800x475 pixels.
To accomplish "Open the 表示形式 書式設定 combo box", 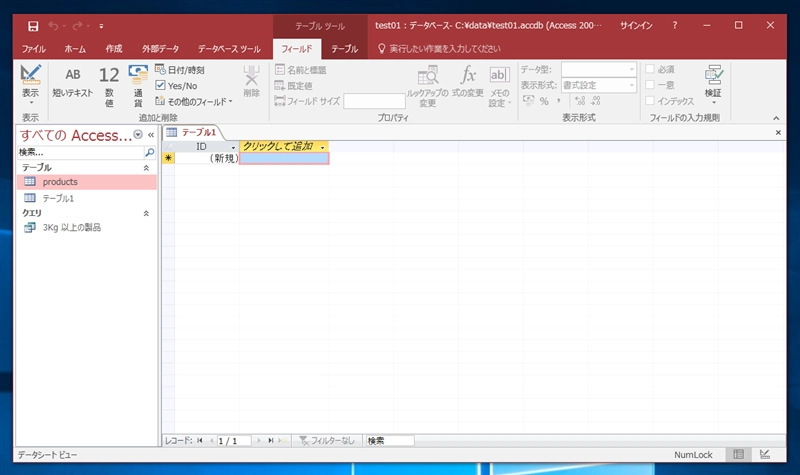I will (598, 85).
